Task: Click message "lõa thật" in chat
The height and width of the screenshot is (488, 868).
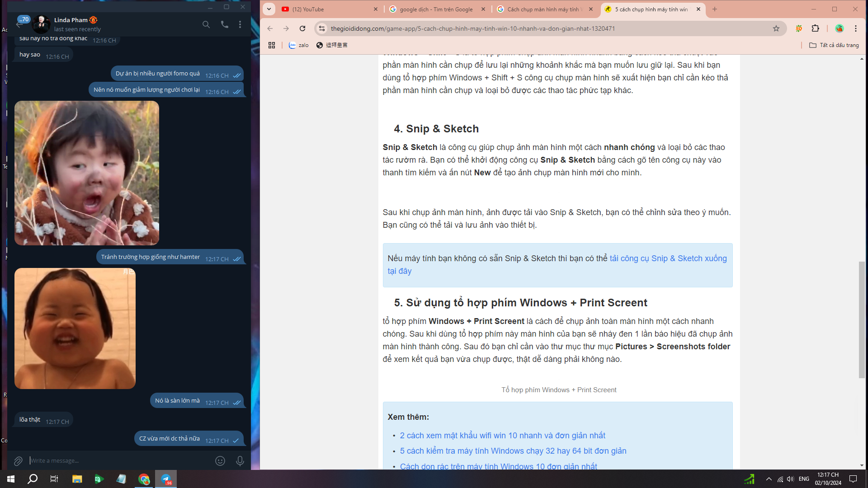Action: click(30, 420)
